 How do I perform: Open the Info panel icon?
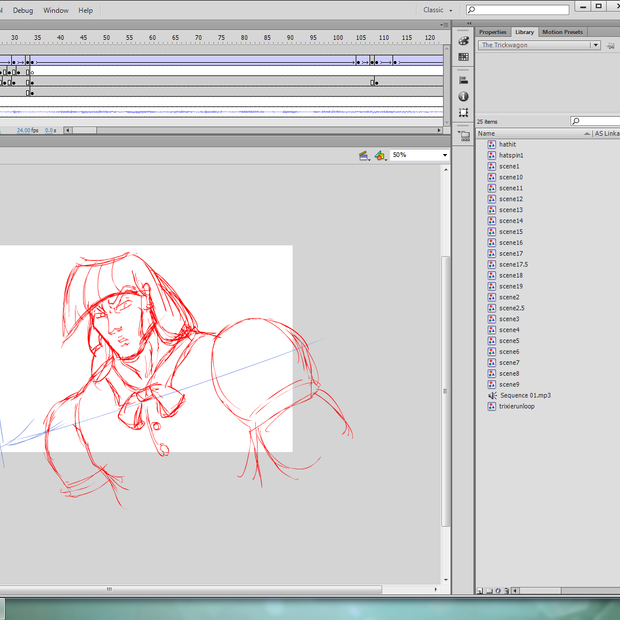464,96
